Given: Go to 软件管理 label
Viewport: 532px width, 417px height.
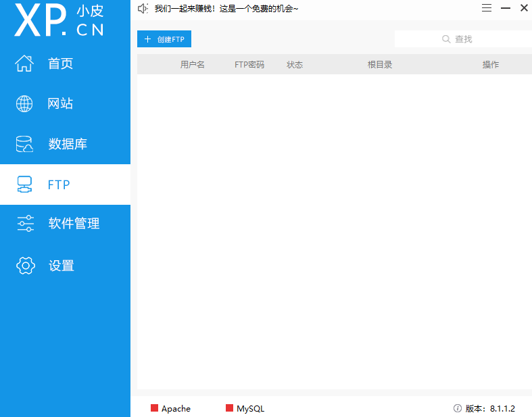Looking at the screenshot, I should (74, 223).
